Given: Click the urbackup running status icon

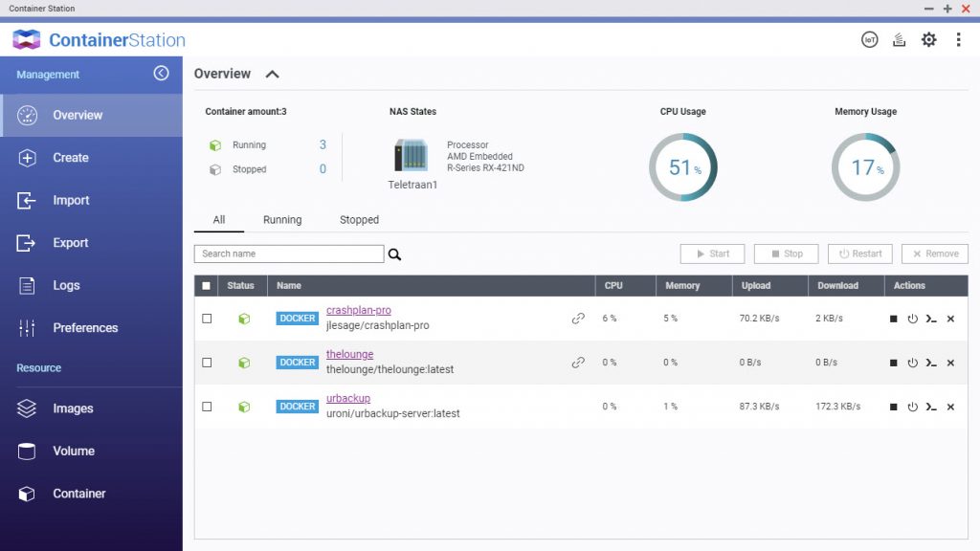Looking at the screenshot, I should pos(244,407).
